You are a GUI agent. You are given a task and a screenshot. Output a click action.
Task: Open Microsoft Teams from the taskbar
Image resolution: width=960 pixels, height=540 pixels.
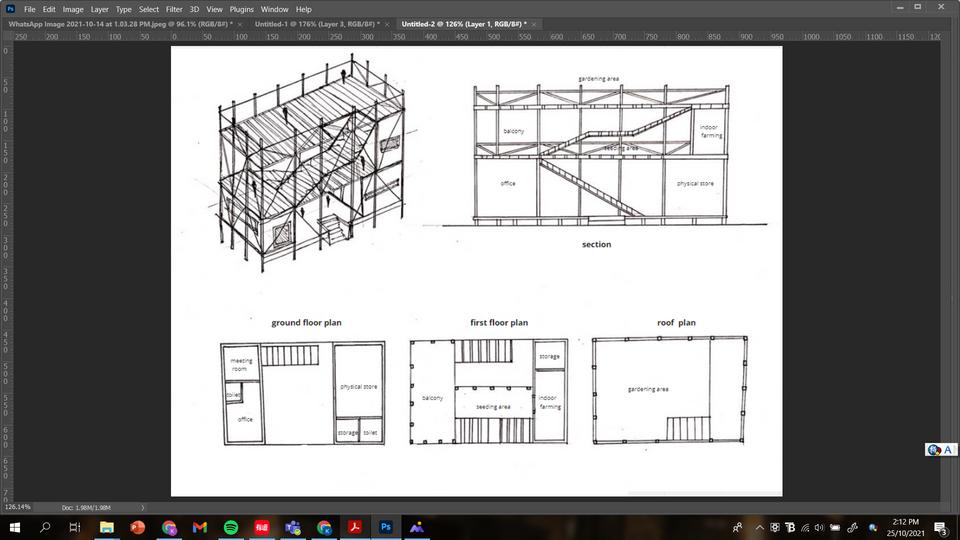[x=293, y=527]
